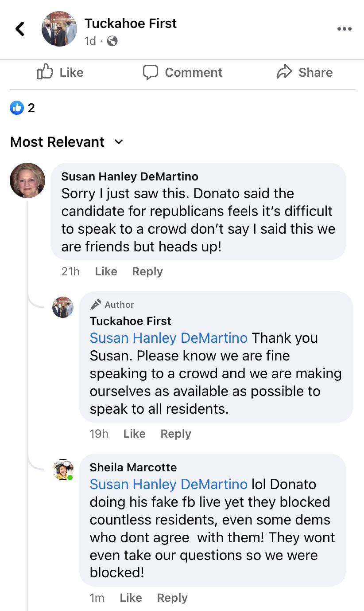This screenshot has height=611, width=364.
Task: Tap the Share arrow icon
Action: (284, 72)
